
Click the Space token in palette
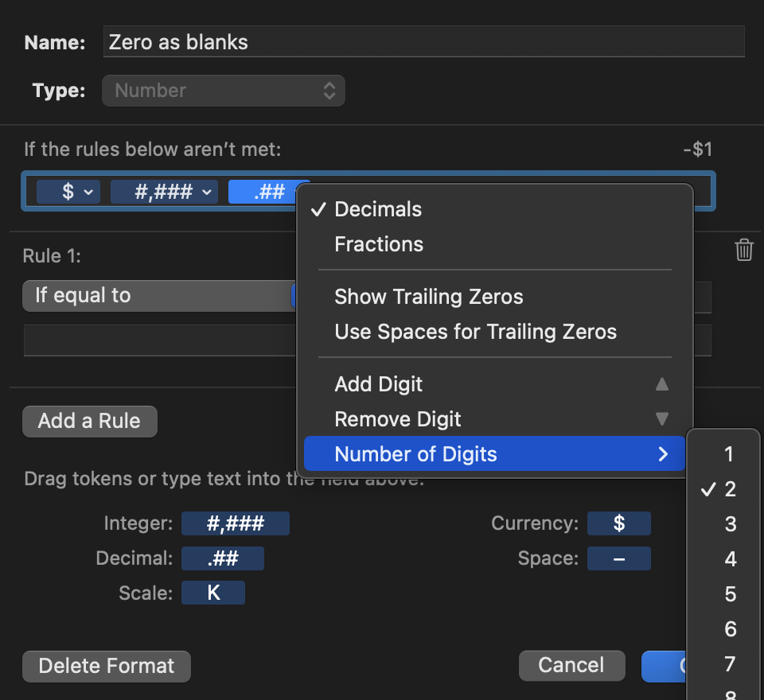coord(618,558)
